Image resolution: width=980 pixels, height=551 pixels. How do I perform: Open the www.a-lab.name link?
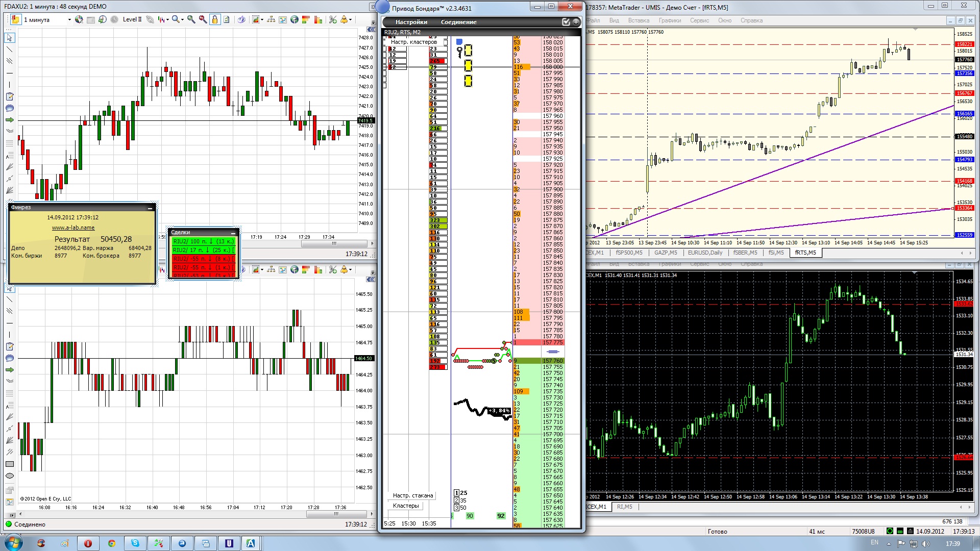coord(73,228)
